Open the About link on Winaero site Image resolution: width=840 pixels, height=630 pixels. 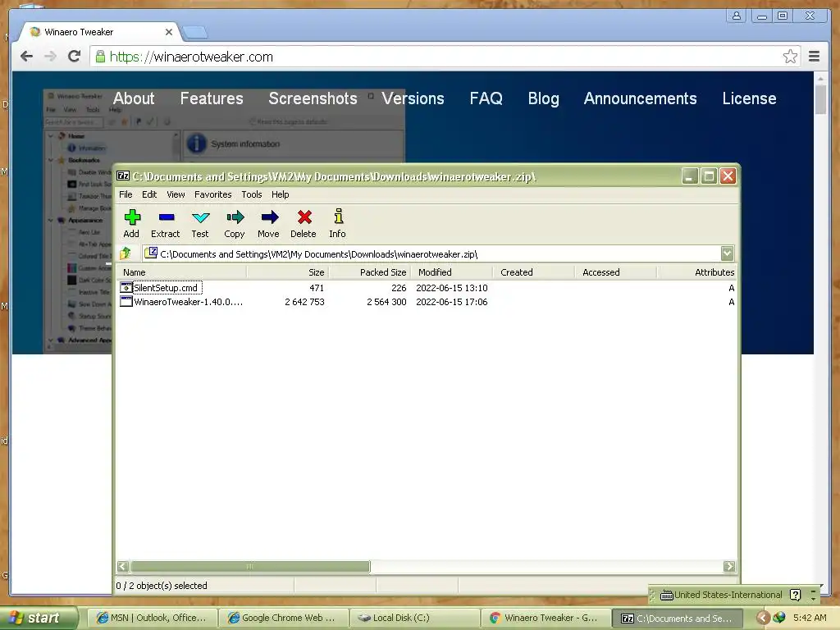coord(134,98)
